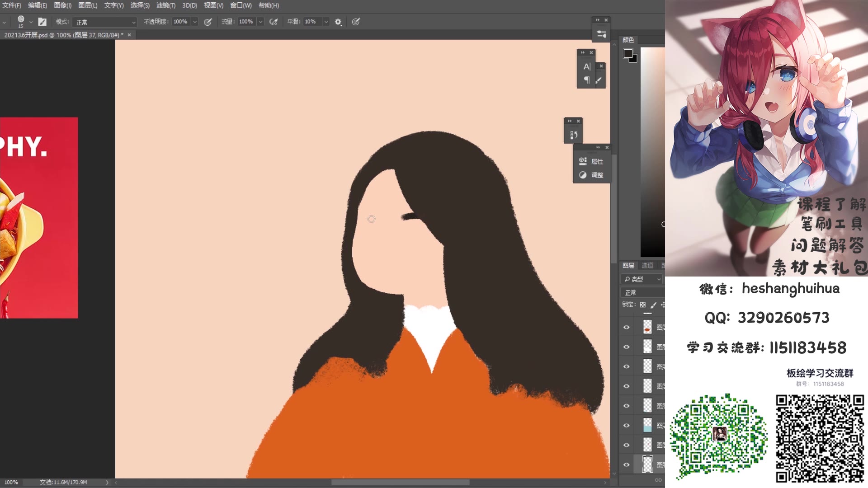Click the flow 100% value field
This screenshot has width=868, height=488.
pos(247,22)
